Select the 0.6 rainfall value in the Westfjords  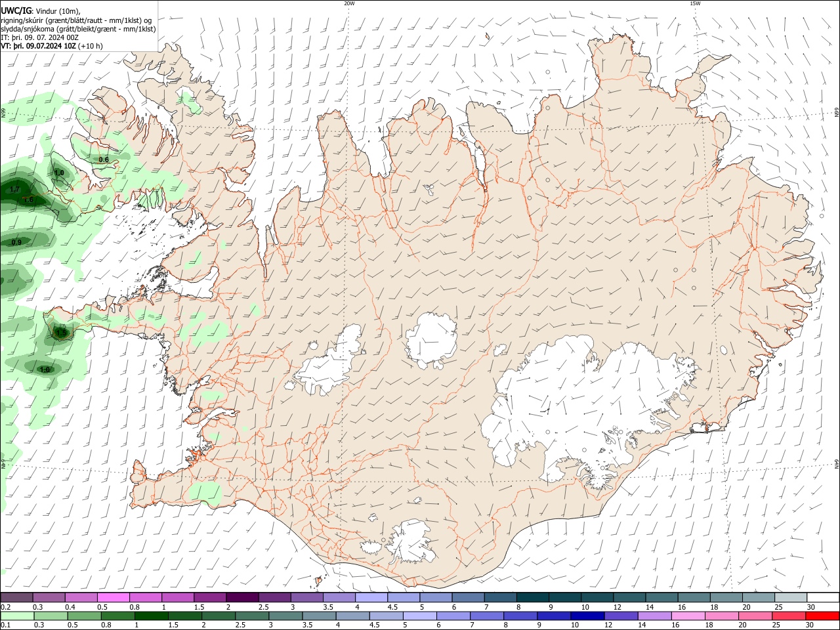104,159
